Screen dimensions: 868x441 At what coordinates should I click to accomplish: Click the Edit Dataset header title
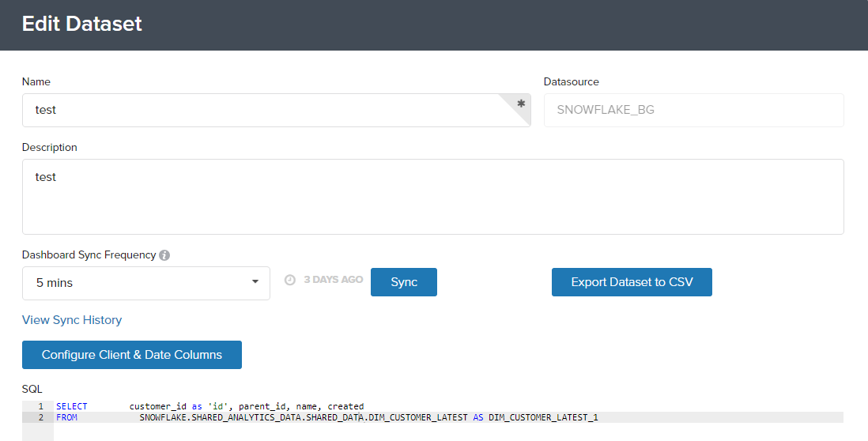pyautogui.click(x=82, y=24)
